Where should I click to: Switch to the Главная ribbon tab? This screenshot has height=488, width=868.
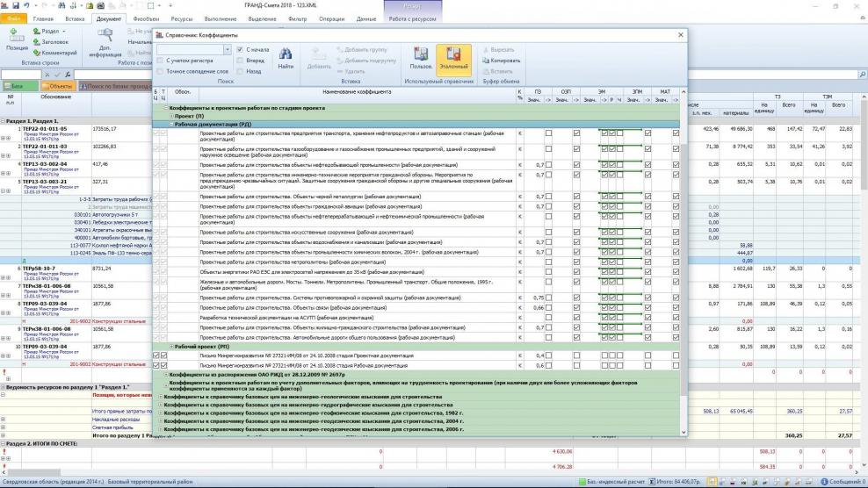tap(43, 18)
